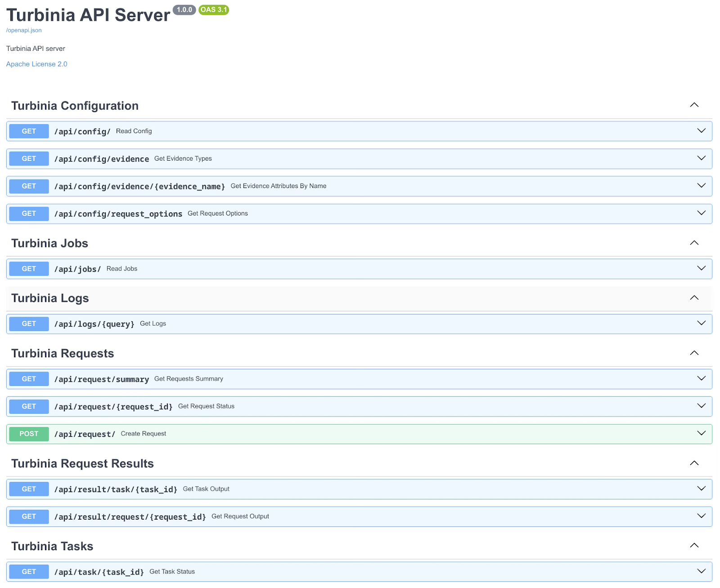The image size is (720, 588).
Task: Click the POST badge for /api/request/
Action: [29, 434]
